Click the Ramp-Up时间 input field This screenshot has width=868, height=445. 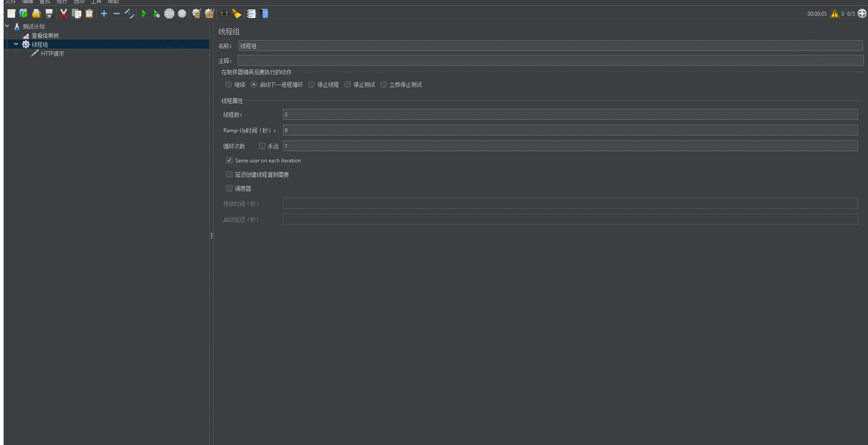point(570,130)
